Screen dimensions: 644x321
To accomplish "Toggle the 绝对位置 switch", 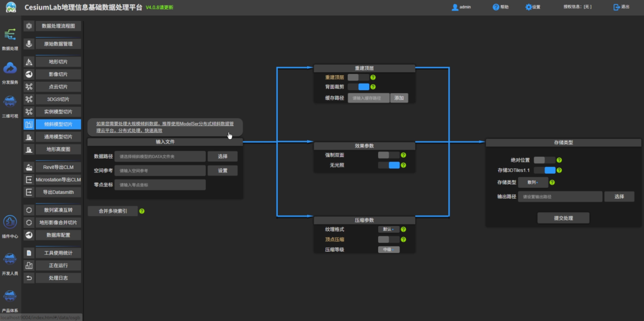I will [x=544, y=160].
